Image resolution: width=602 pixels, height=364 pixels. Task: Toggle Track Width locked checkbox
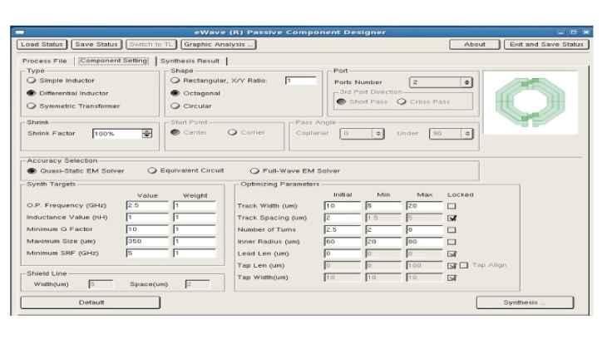coord(451,206)
